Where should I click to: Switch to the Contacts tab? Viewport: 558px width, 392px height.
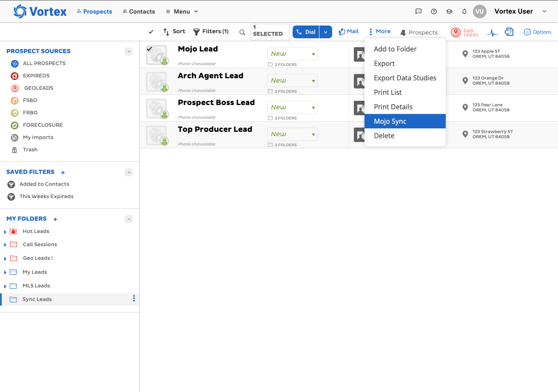point(139,11)
